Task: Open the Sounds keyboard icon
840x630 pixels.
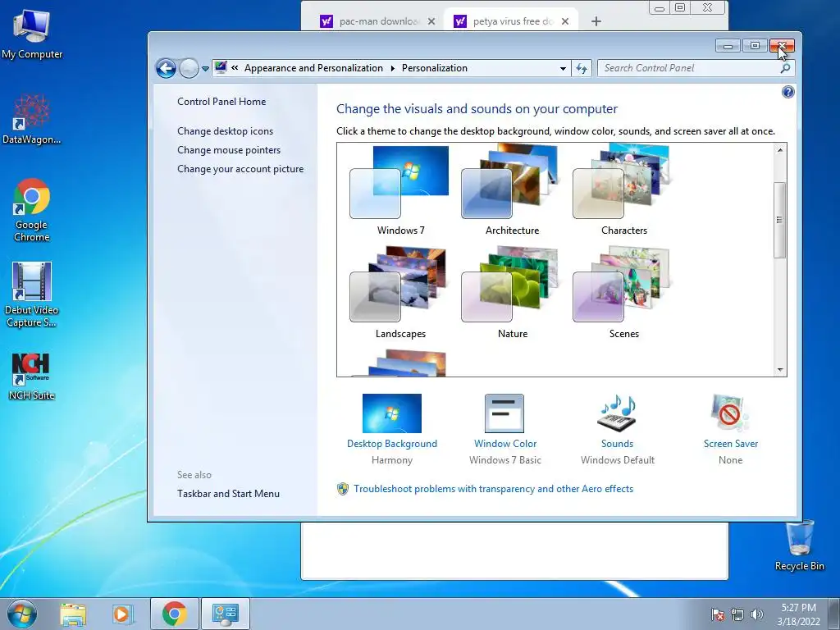Action: click(617, 413)
